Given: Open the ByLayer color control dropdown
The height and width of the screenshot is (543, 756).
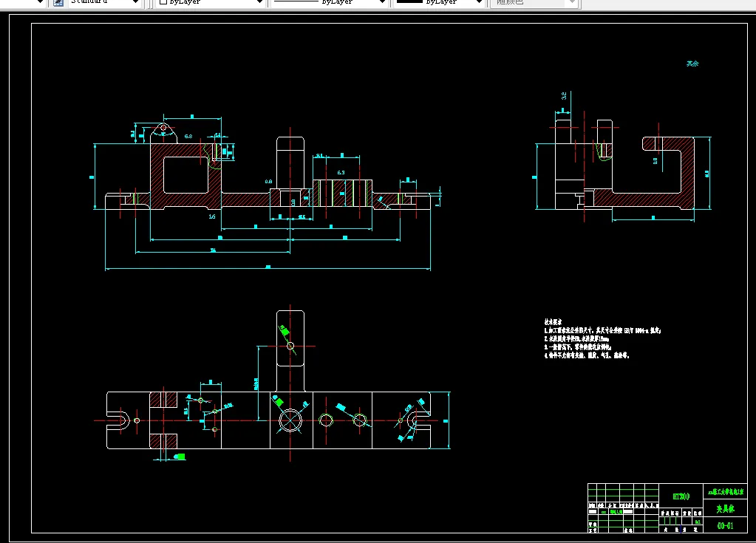Looking at the screenshot, I should 211,2.
